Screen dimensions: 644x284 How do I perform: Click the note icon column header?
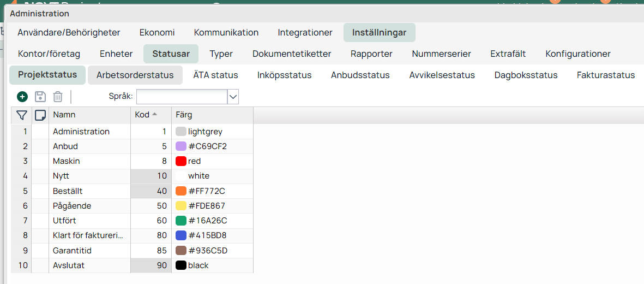tap(40, 115)
